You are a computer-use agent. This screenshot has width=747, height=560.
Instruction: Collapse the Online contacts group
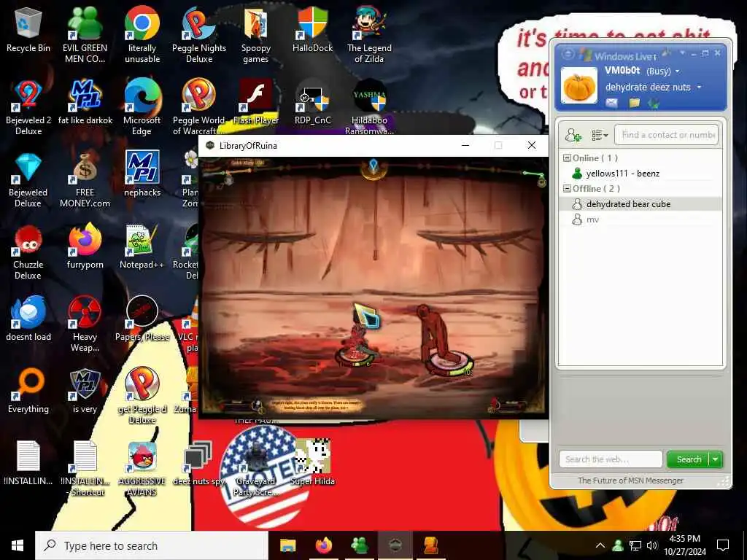point(567,158)
